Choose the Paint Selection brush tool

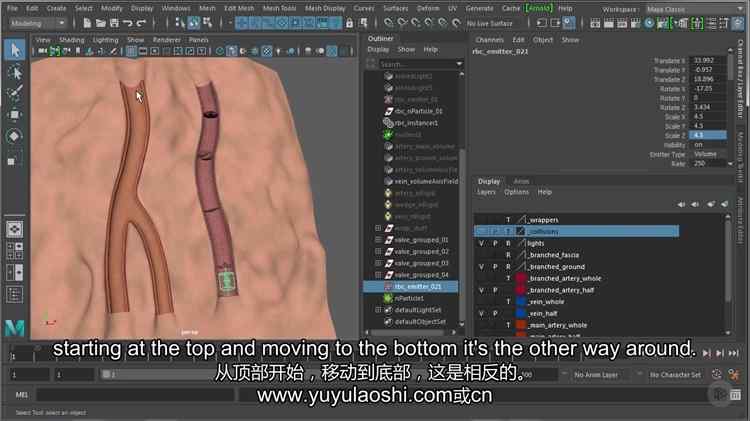(x=15, y=93)
